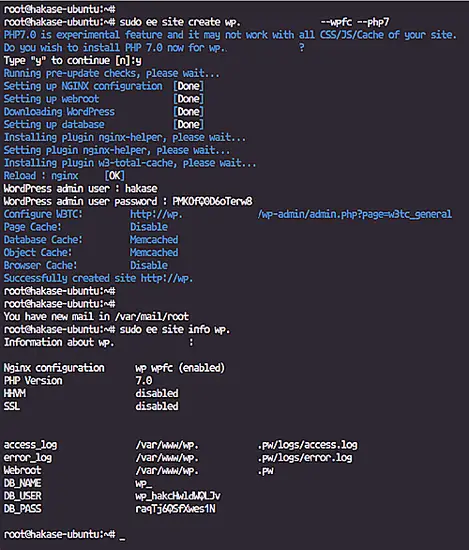Select the admin password 'PMKOfQ0D6oTerw8'
The image size is (469, 550).
[x=212, y=201]
